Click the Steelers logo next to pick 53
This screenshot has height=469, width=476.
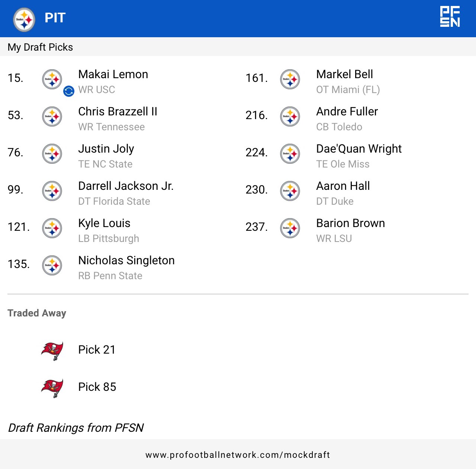pos(52,117)
